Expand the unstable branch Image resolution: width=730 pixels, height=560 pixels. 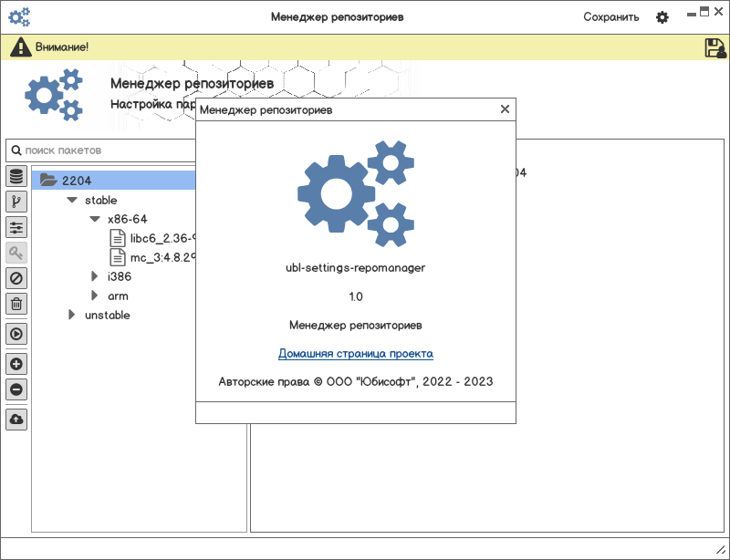72,315
